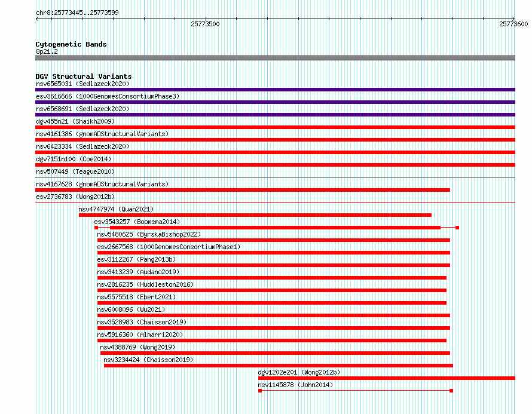Select esv2736783 (Wong2012b) label
This screenshot has width=532, height=414.
[75, 197]
